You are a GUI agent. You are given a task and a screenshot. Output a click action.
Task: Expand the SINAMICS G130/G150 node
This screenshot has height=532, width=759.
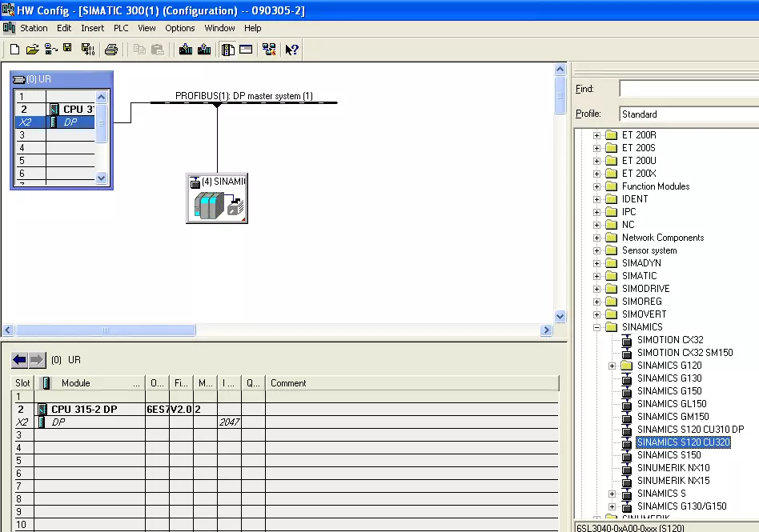click(x=612, y=507)
